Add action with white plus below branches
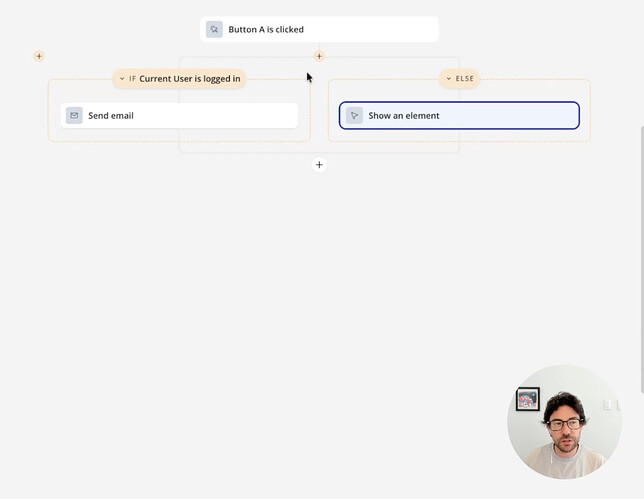Image resolution: width=644 pixels, height=499 pixels. 319,165
